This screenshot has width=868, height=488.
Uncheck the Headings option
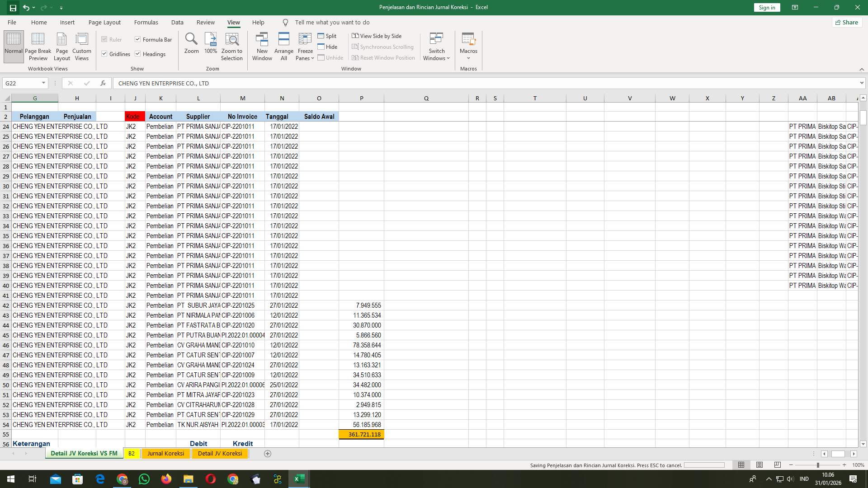click(138, 54)
